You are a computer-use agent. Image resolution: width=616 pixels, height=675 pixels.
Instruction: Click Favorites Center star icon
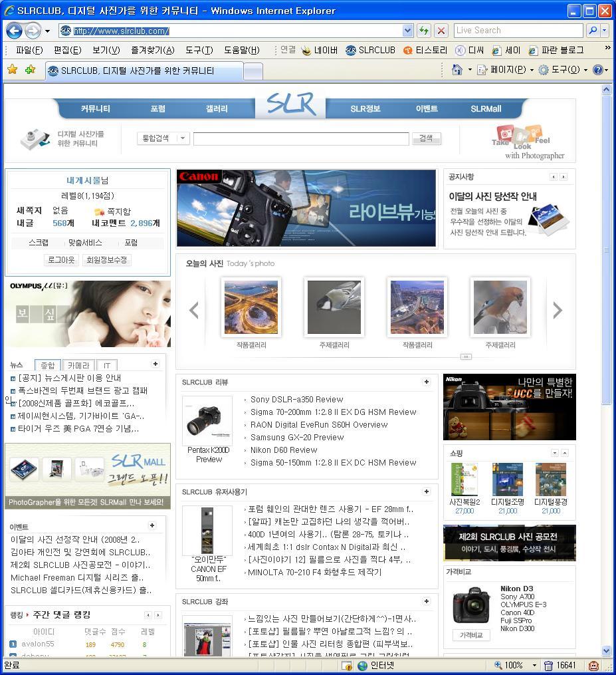[x=13, y=69]
